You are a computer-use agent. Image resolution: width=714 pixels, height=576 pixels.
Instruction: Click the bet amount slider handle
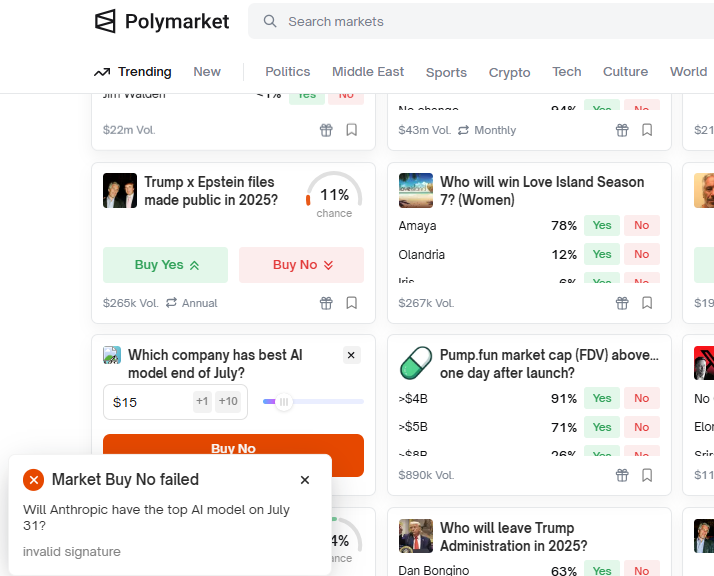(x=284, y=402)
